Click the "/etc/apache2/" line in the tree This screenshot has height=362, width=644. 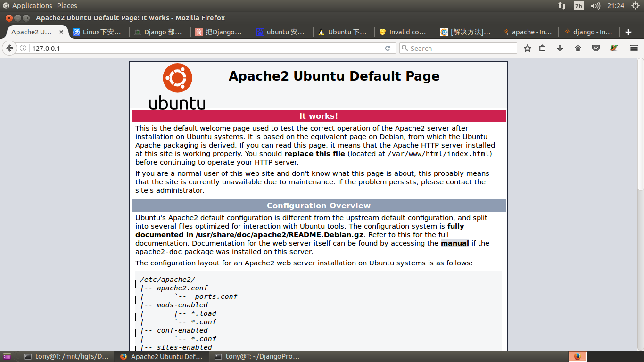[167, 280]
